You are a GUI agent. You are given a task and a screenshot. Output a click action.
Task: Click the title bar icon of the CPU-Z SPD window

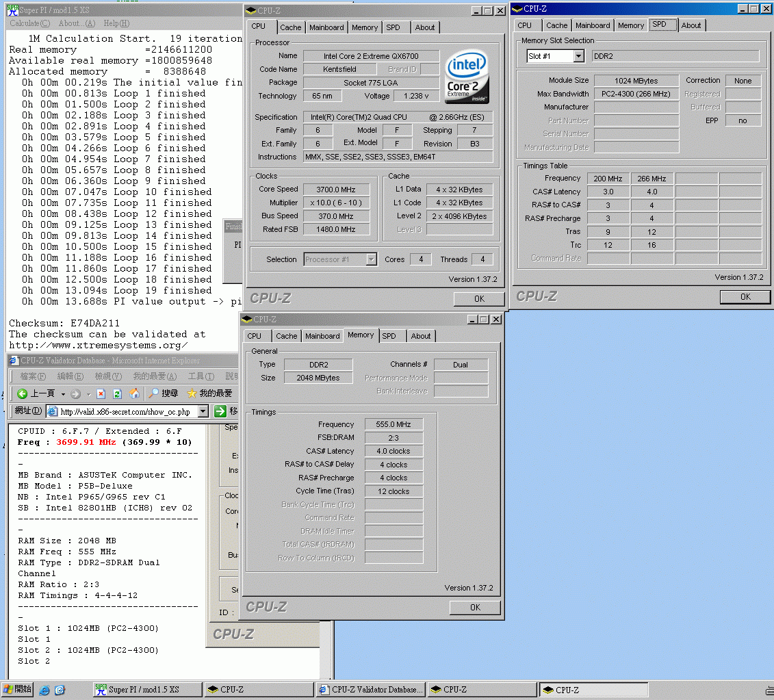tap(517, 9)
